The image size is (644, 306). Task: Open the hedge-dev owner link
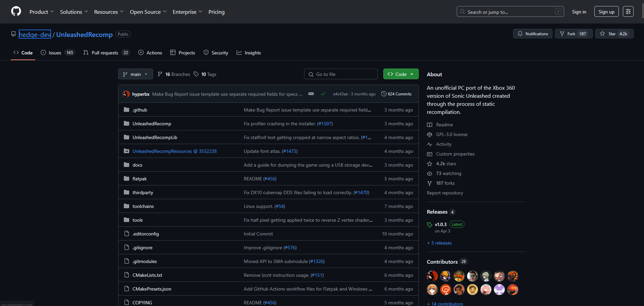coord(35,34)
